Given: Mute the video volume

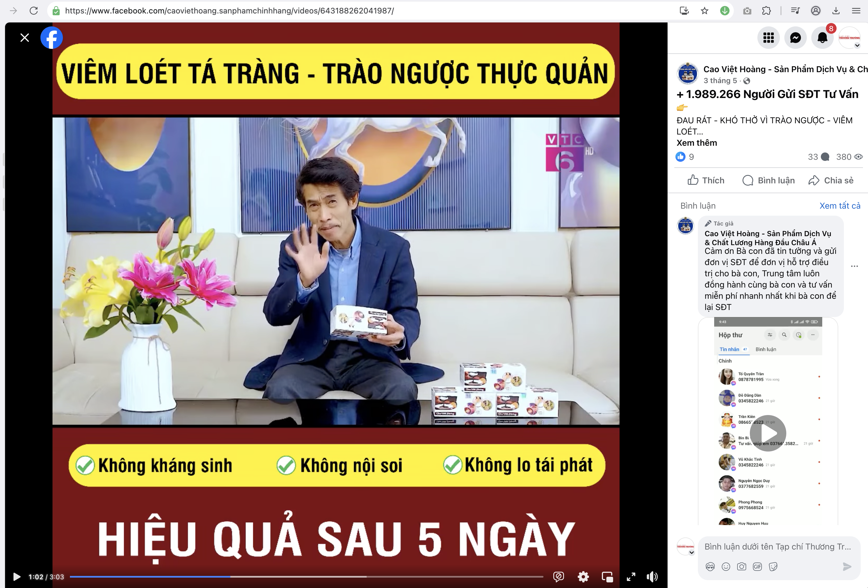Looking at the screenshot, I should tap(652, 577).
